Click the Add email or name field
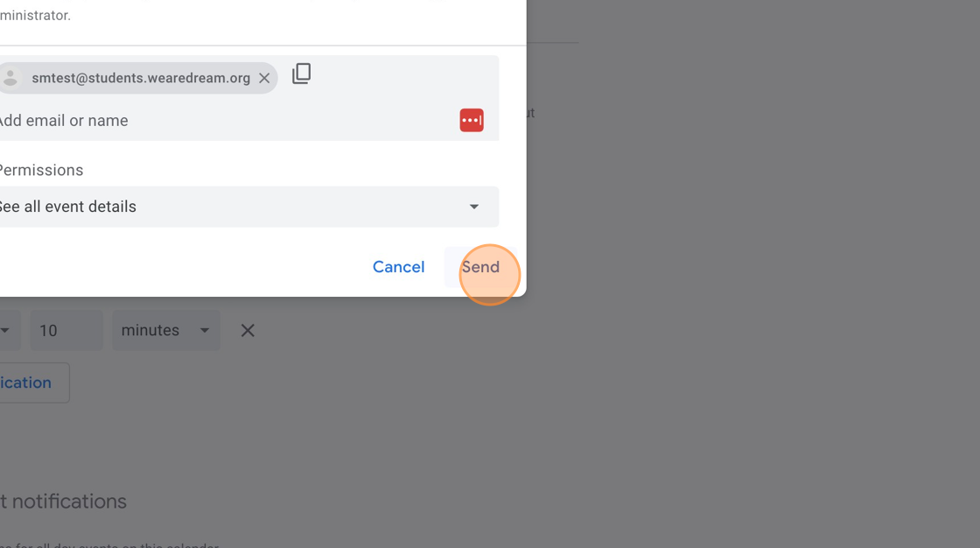The height and width of the screenshot is (548, 980). click(x=225, y=120)
